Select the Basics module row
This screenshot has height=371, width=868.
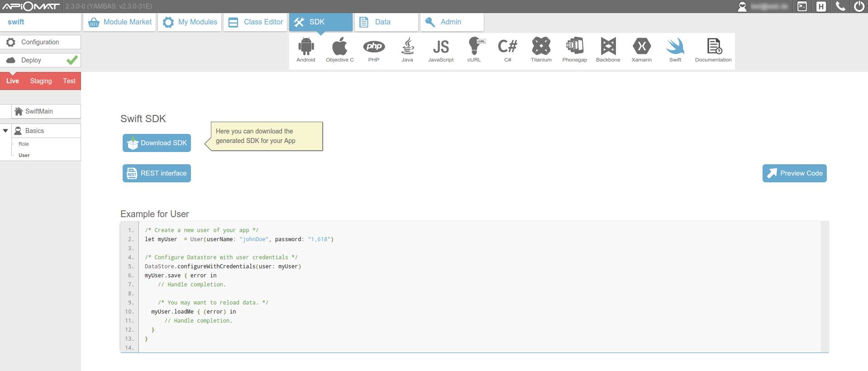(x=46, y=131)
